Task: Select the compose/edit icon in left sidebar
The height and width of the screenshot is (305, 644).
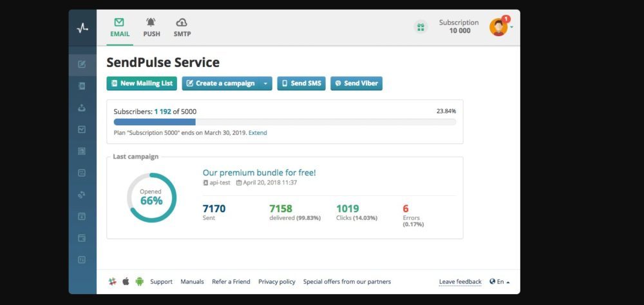Action: pyautogui.click(x=82, y=64)
